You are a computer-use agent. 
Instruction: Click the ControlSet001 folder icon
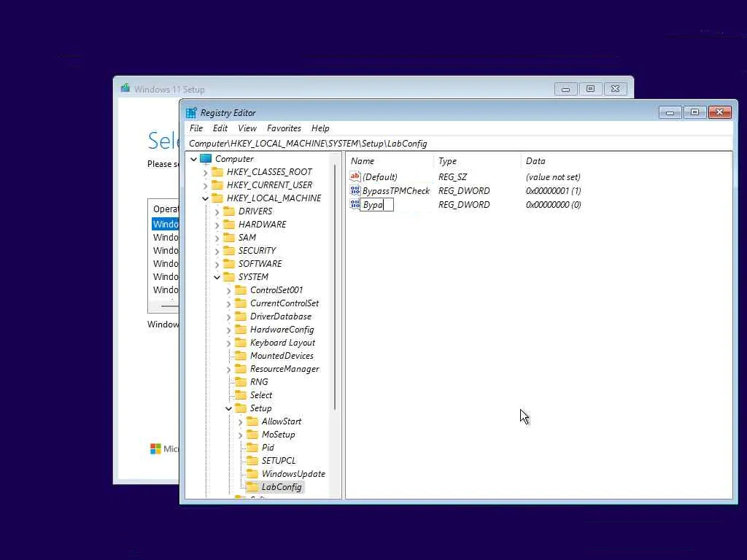tap(241, 289)
